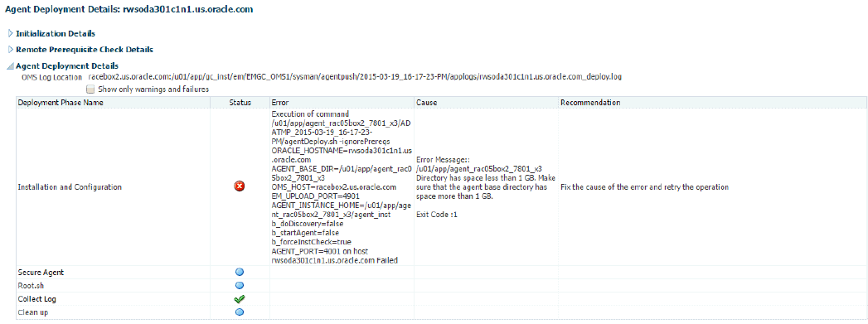This screenshot has width=868, height=324.
Task: Expand the Initialization Details section
Action: [10, 34]
